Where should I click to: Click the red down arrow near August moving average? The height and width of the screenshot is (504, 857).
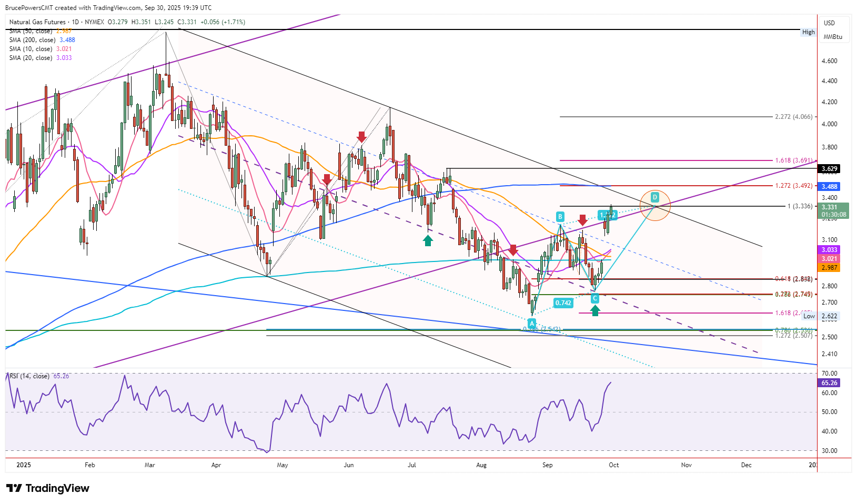(513, 250)
